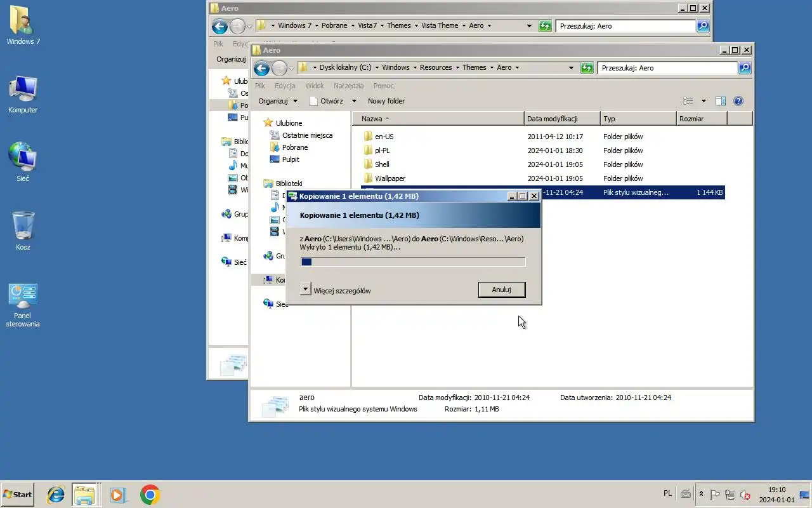Expand the arrow after Themes in front breadcrumb
The height and width of the screenshot is (508, 812).
491,67
